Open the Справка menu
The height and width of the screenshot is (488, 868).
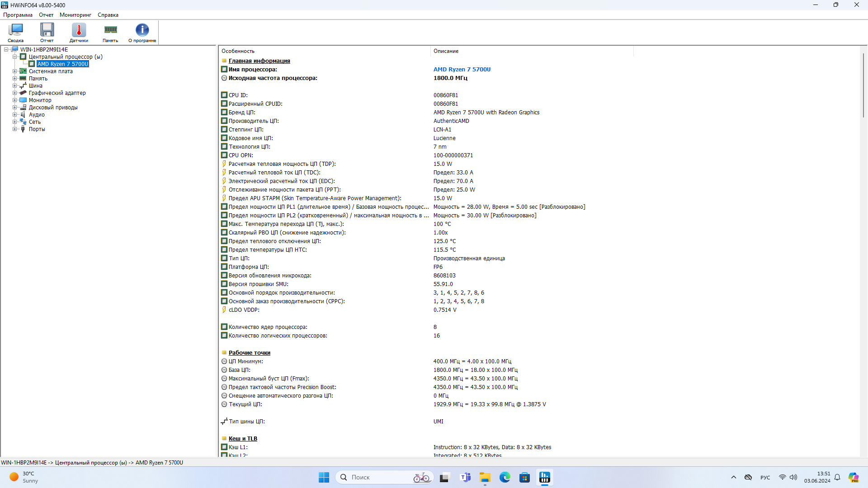coord(108,15)
